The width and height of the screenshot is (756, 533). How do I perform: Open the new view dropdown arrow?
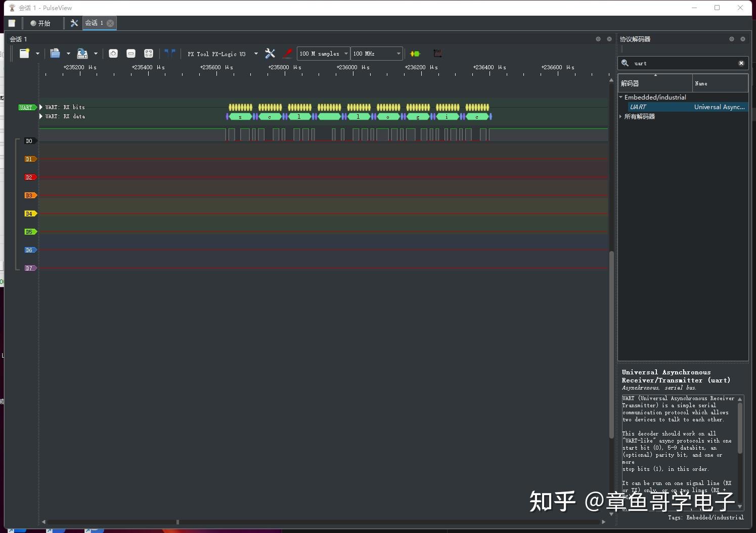click(37, 54)
